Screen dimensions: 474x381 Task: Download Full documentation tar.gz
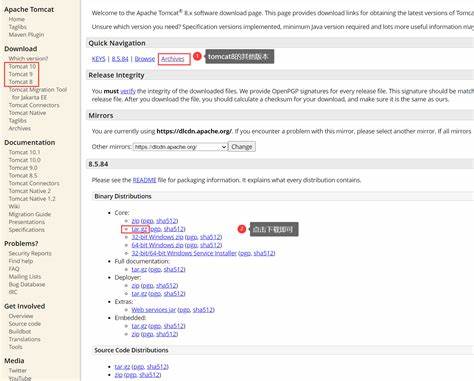click(139, 269)
